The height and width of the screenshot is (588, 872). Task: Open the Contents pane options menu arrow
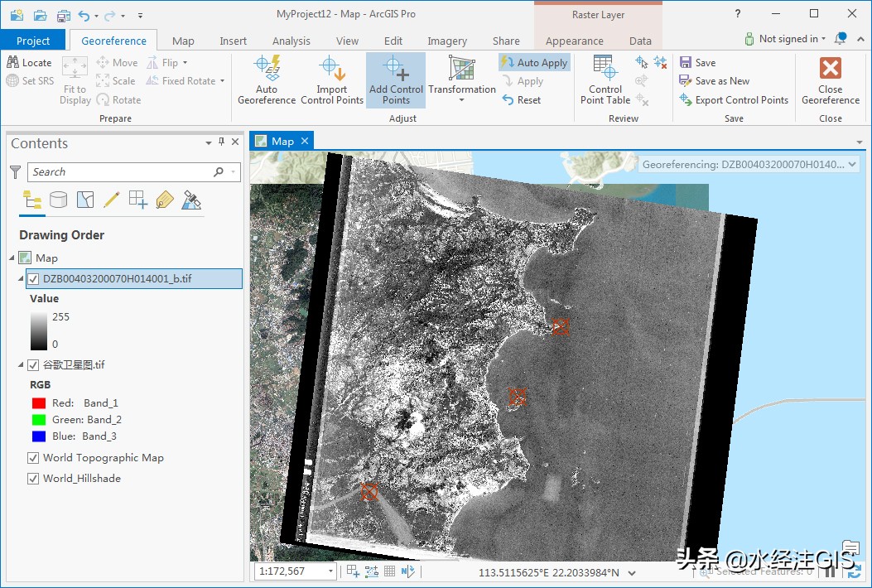[x=209, y=143]
